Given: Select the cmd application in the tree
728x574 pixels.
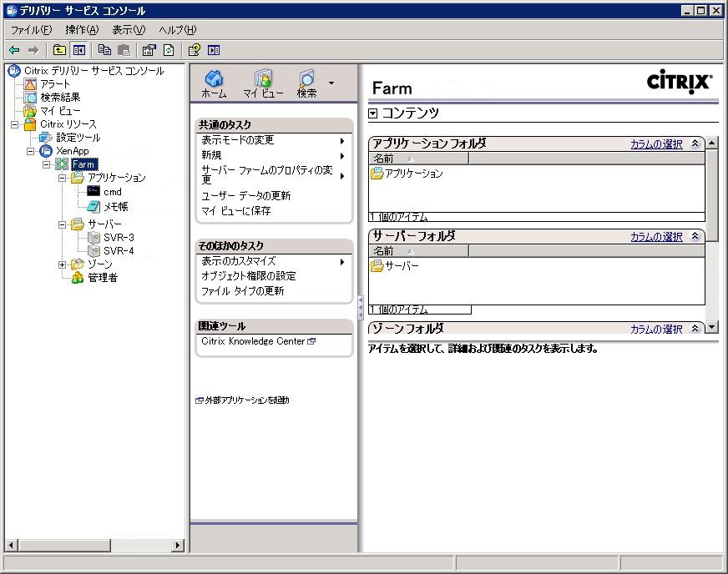Looking at the screenshot, I should tap(112, 192).
